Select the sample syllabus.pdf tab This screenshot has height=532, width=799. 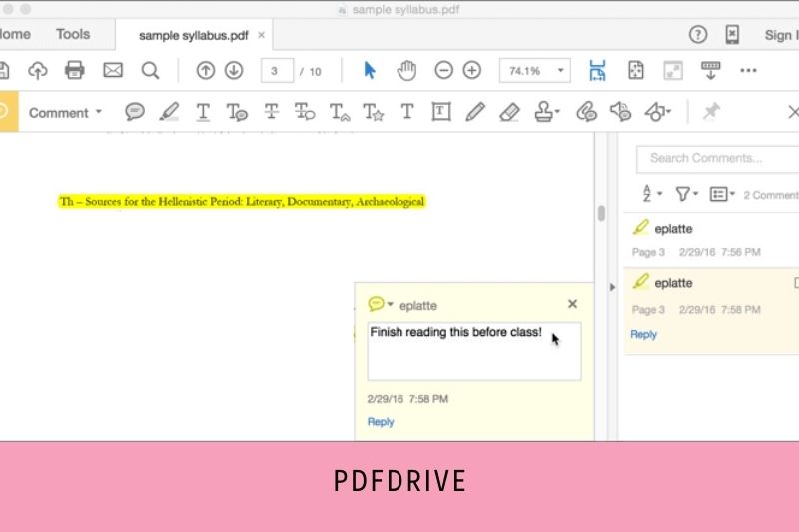[194, 36]
